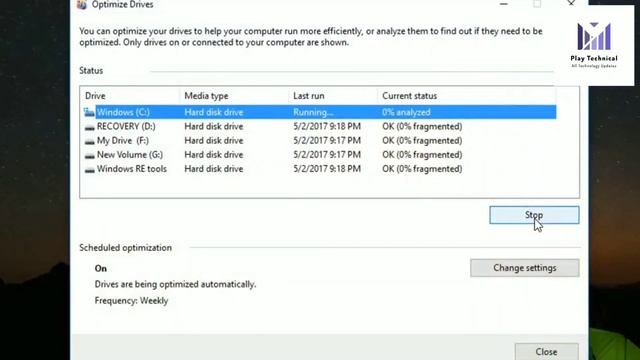This screenshot has width=640, height=360.
Task: Click My Drive (F:) last run 5/2/2017 9:17 PM
Action: coord(327,141)
